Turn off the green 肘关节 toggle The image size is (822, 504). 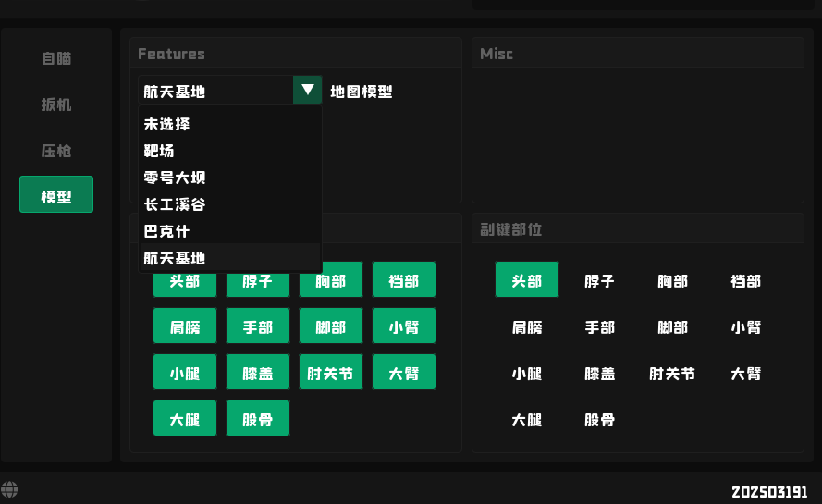[331, 373]
